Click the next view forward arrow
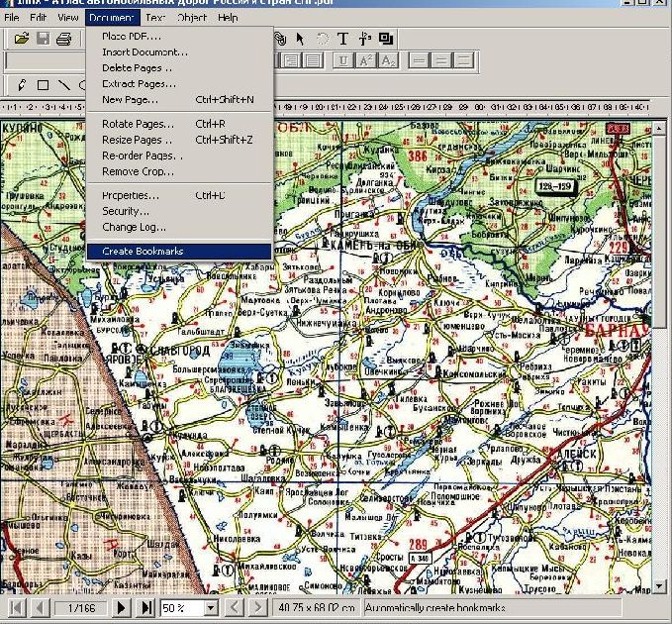This screenshot has width=672, height=624. pyautogui.click(x=257, y=608)
